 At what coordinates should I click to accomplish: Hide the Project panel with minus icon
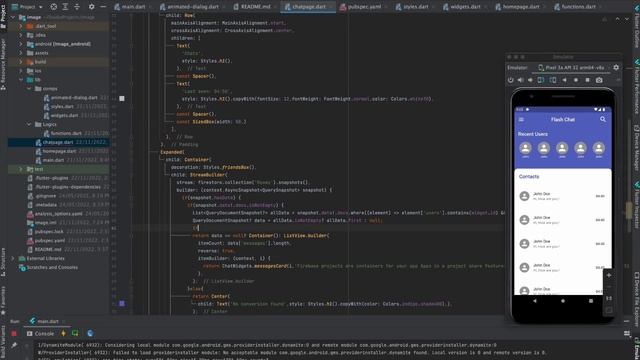103,7
